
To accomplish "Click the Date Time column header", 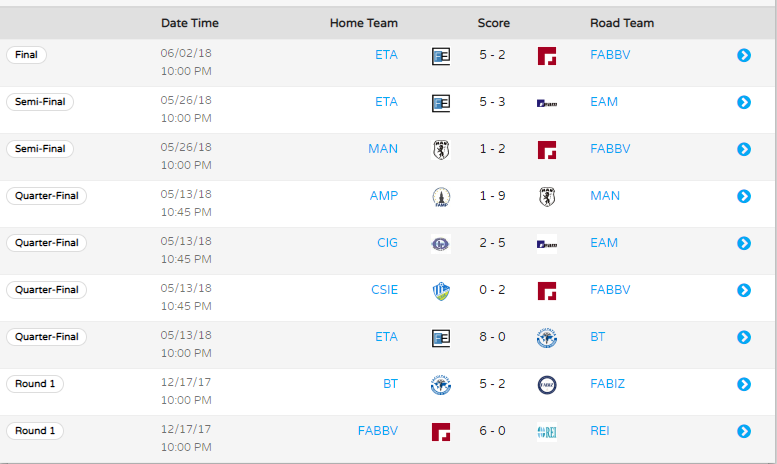I will point(190,23).
